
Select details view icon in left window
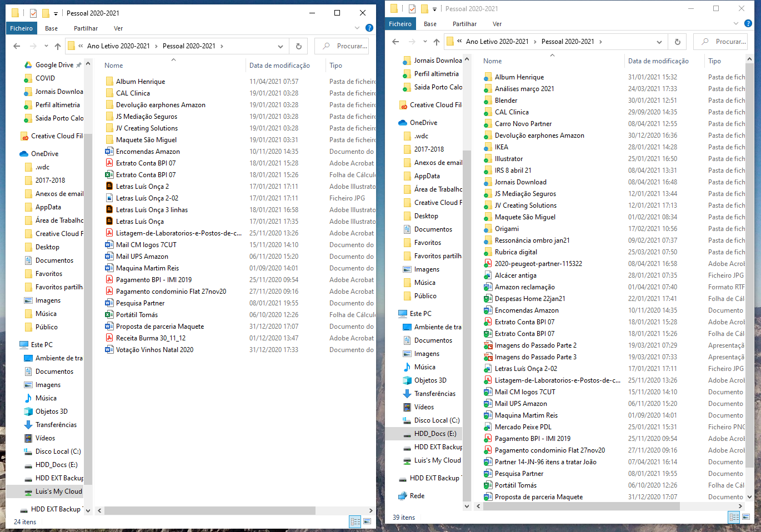click(x=355, y=521)
